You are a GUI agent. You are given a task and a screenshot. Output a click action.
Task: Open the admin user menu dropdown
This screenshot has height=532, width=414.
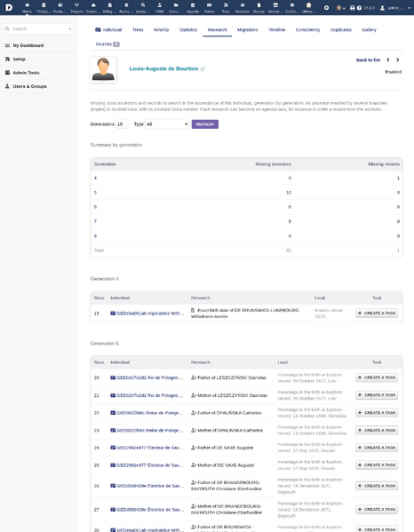pos(395,7)
